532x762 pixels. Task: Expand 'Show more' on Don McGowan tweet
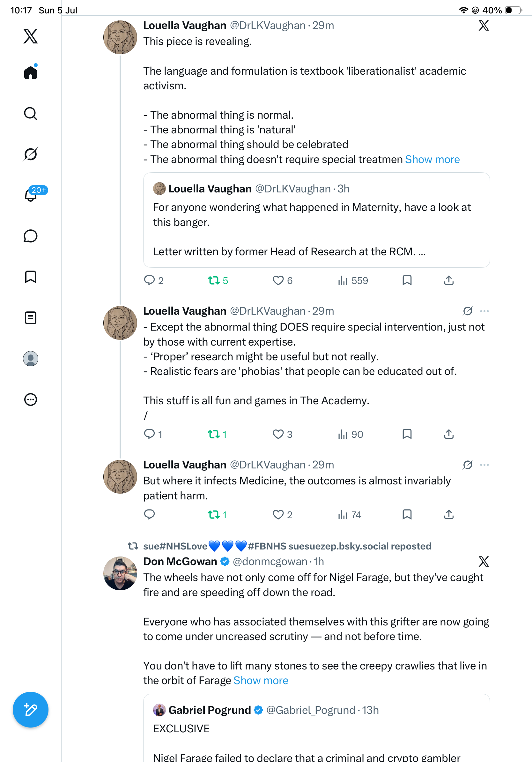click(261, 680)
